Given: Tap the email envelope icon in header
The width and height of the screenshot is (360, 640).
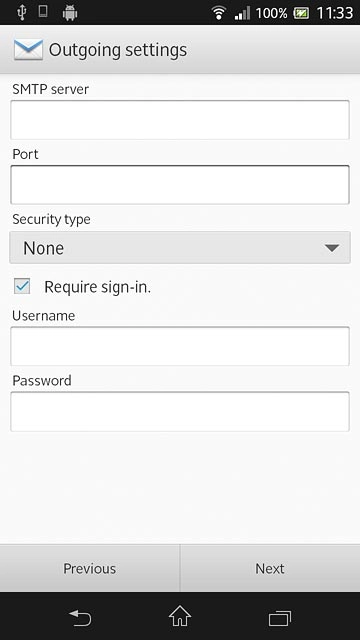Looking at the screenshot, I should 28,50.
